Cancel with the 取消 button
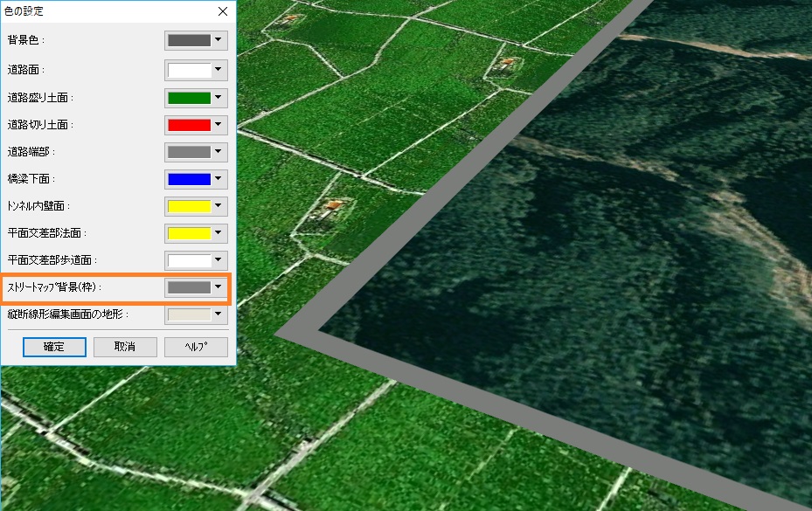This screenshot has height=511, width=812. point(125,347)
